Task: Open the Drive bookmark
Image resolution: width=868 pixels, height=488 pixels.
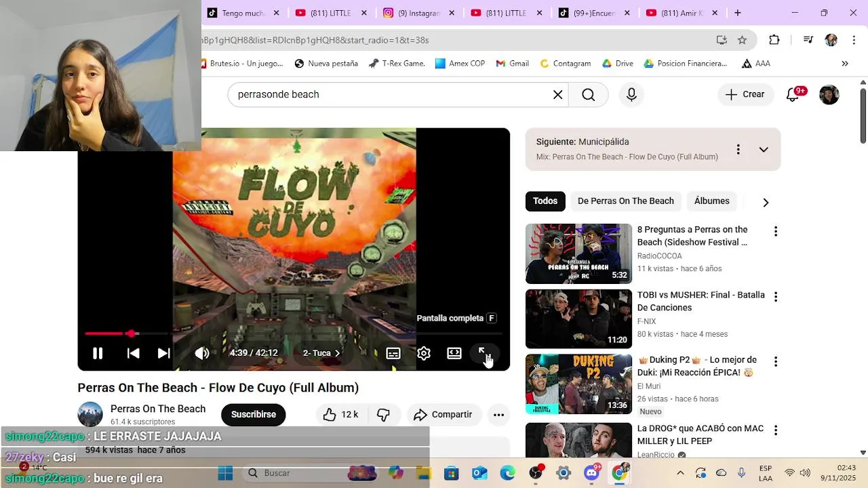Action: tap(618, 64)
